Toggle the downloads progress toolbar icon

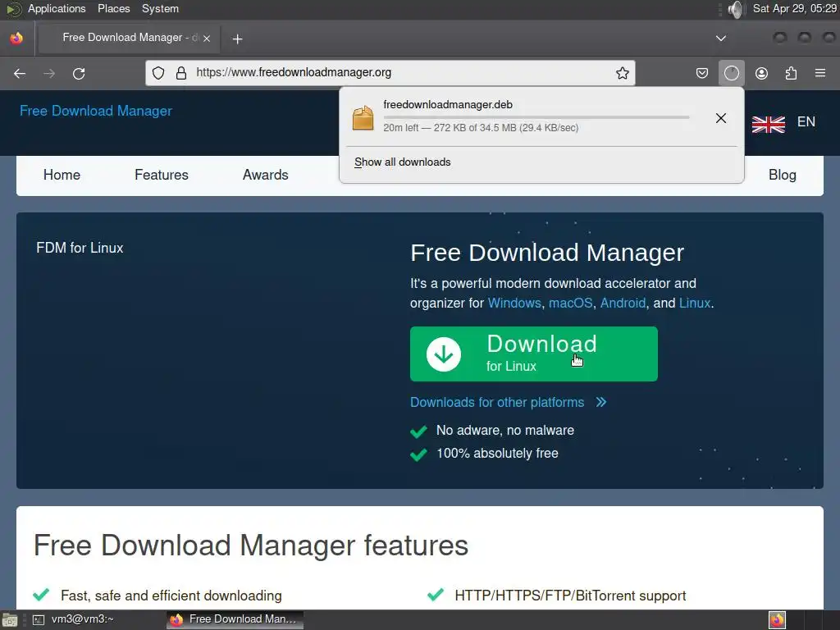pos(731,73)
